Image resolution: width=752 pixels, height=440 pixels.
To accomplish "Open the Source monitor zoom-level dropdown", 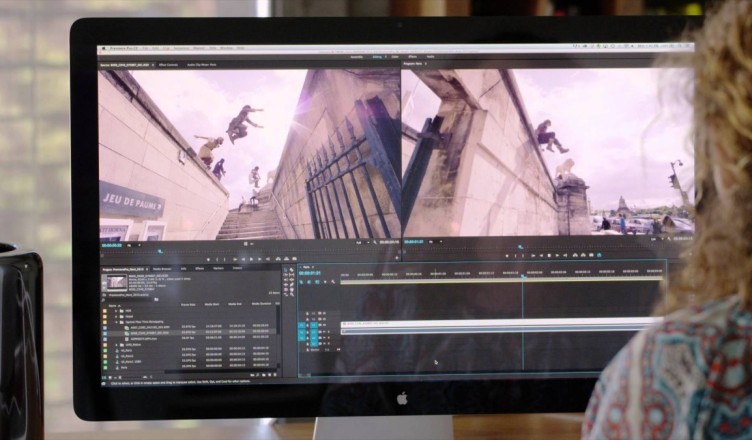I will 133,245.
